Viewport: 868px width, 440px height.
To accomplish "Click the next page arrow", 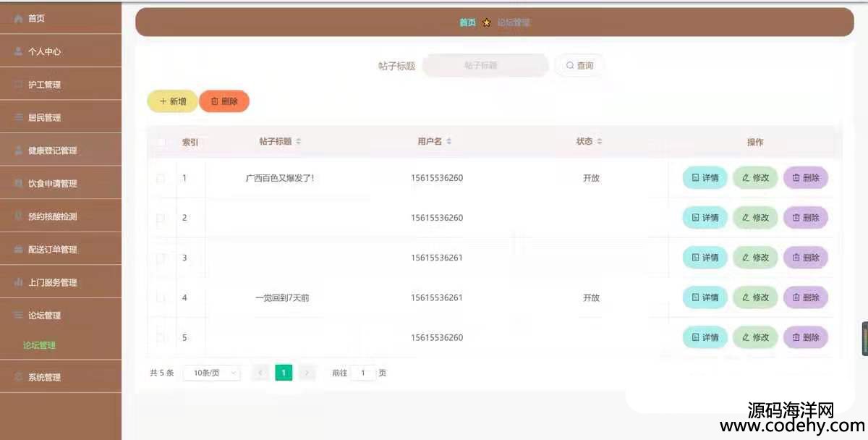I will coord(307,373).
